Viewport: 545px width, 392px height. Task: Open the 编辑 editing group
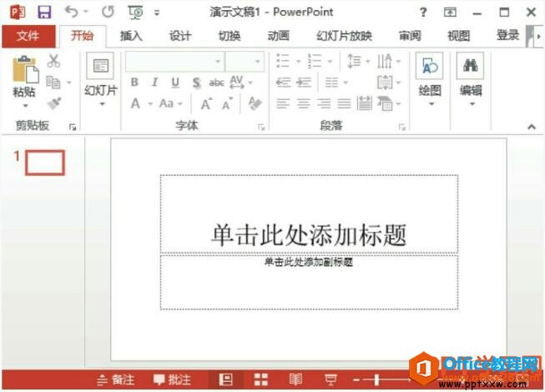tap(471, 80)
